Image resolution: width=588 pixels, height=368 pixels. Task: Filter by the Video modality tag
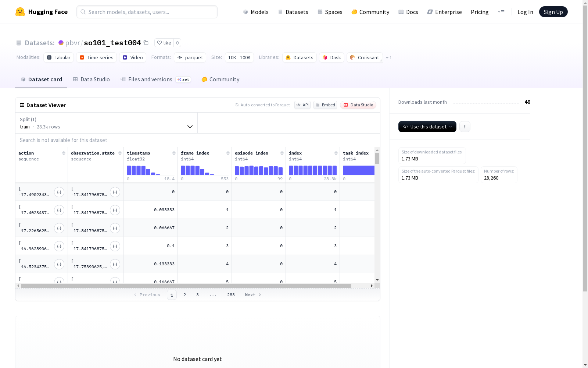click(133, 57)
